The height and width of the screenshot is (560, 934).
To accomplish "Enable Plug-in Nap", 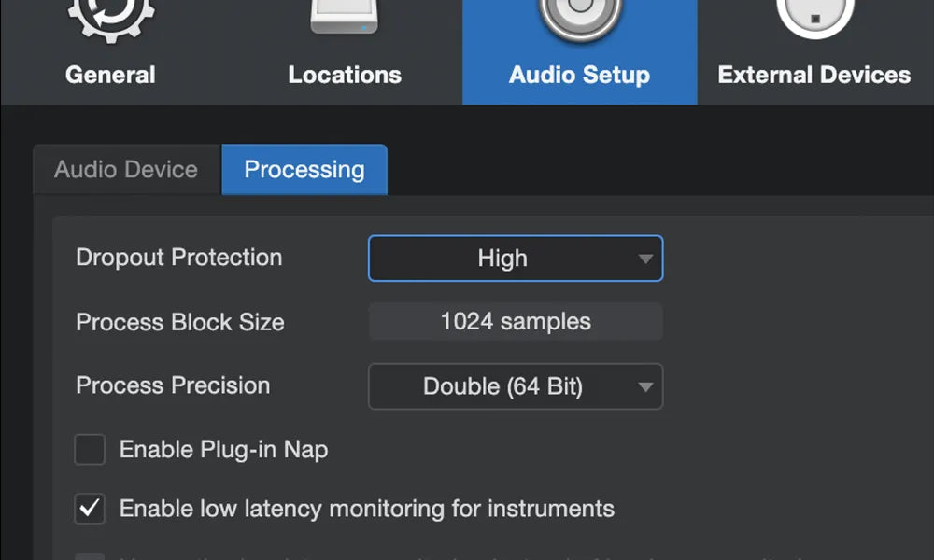I will click(x=90, y=449).
